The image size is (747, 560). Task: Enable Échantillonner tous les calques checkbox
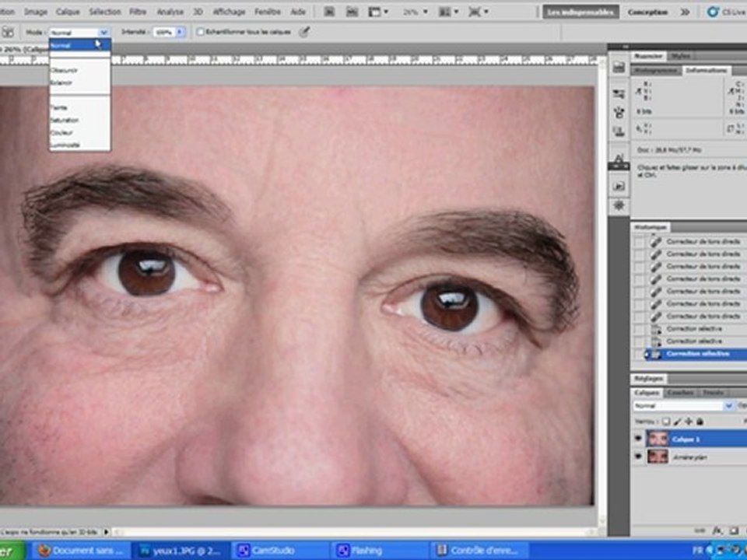(201, 32)
